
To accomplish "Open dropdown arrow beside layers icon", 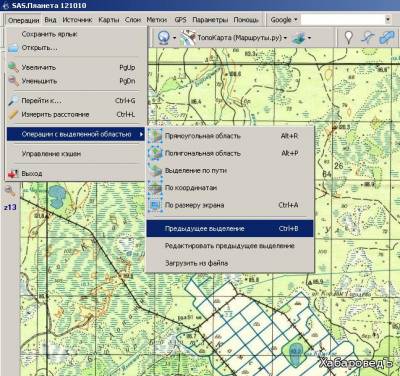I will click(309, 38).
